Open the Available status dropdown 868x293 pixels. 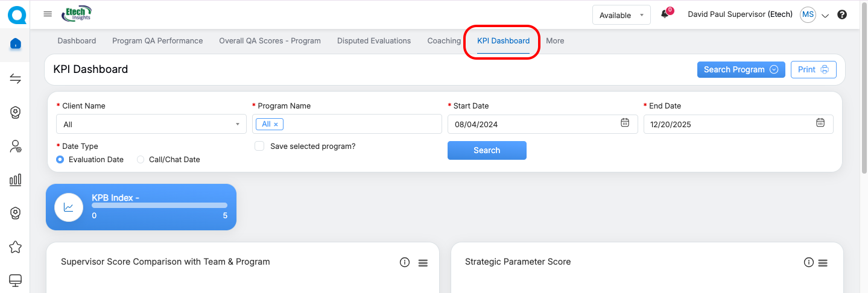click(x=621, y=15)
